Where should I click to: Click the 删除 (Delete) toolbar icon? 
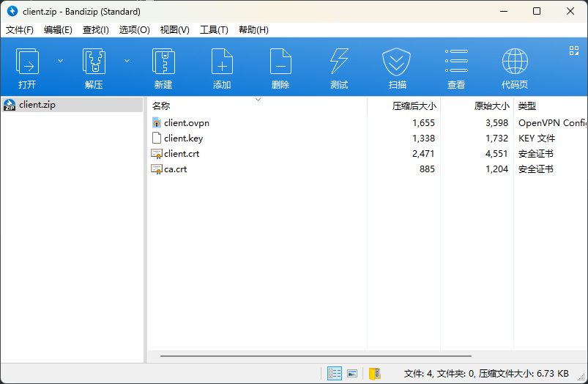(280, 61)
